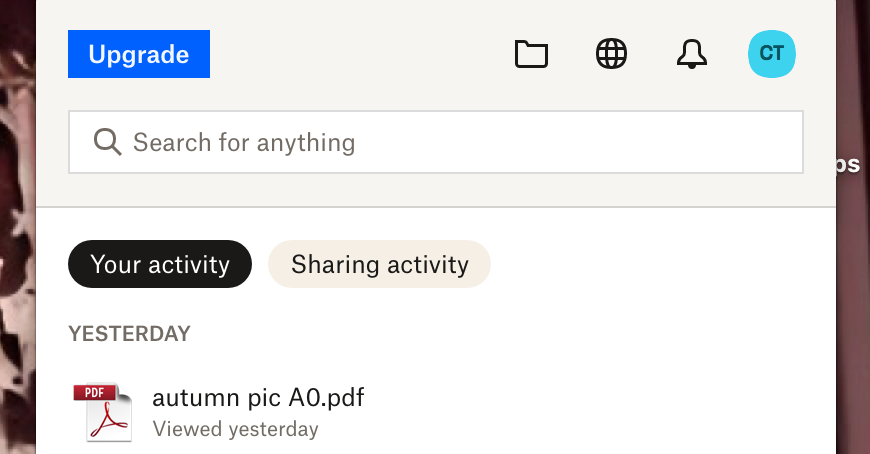Click the YESTERDAY section heading
The height and width of the screenshot is (454, 870).
129,333
